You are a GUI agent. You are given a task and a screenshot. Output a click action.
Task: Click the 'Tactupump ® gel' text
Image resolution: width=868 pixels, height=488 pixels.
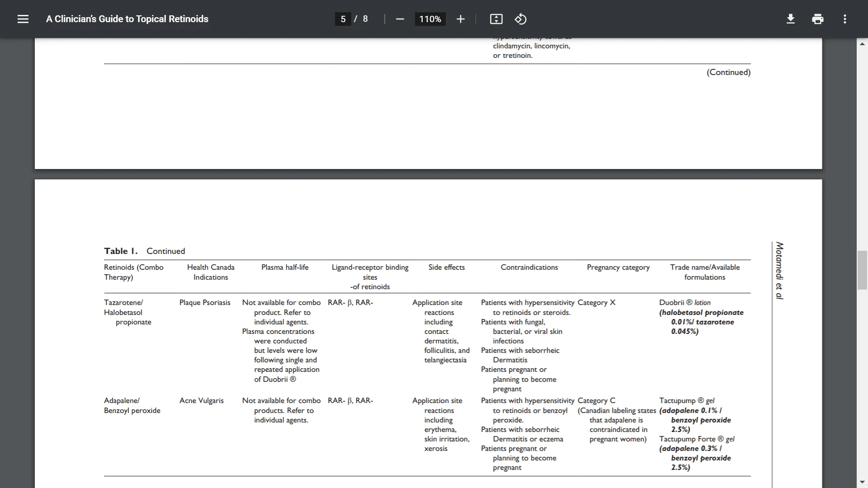(x=687, y=401)
